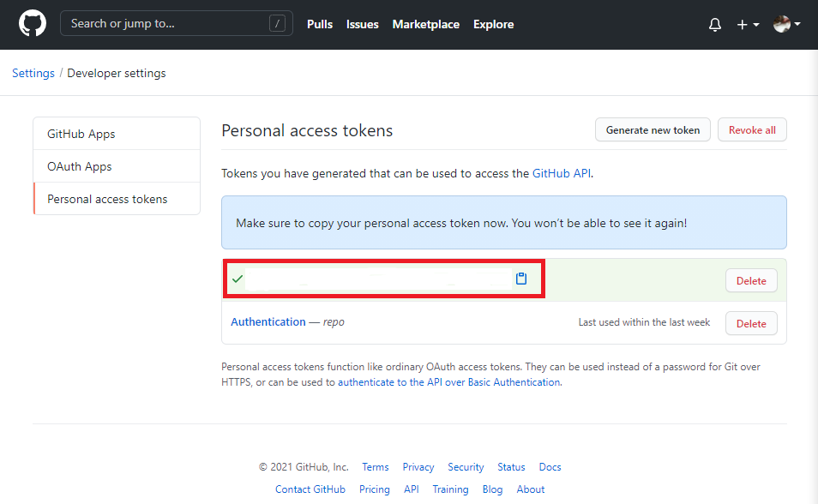The height and width of the screenshot is (504, 818).
Task: Open authenticate to the API over Basic Authentication link
Action: click(x=449, y=382)
